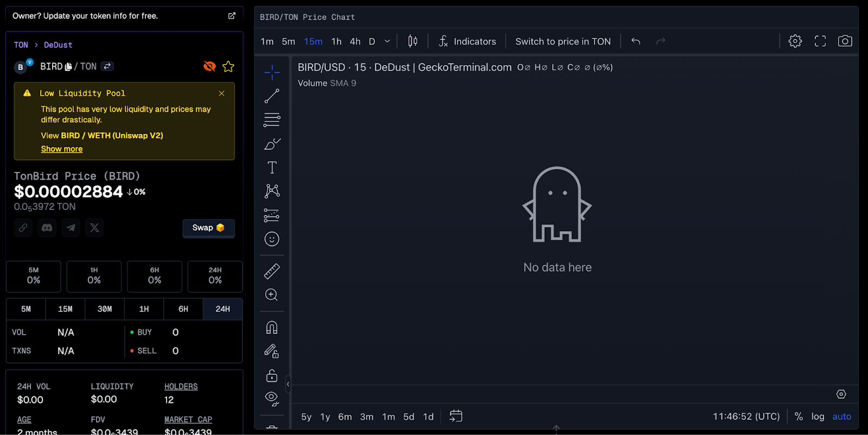This screenshot has width=868, height=435.
Task: Toggle magnet mode for drawings
Action: coord(272,328)
